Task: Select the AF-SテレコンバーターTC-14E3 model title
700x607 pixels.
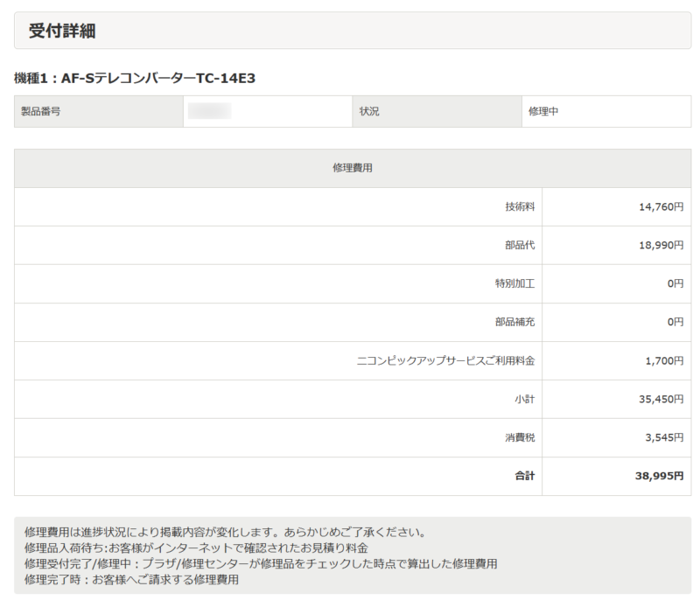Action: click(135, 79)
